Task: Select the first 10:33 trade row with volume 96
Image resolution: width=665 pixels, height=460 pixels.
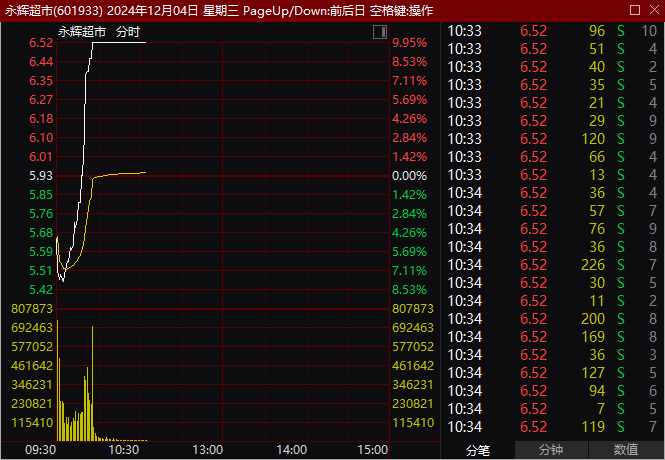Action: click(x=552, y=30)
